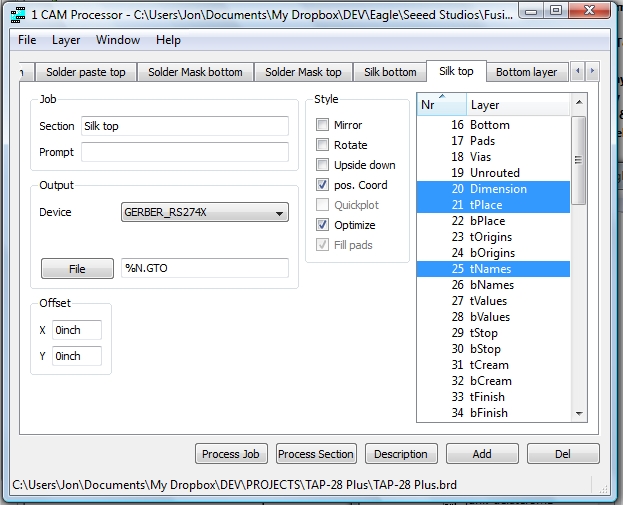Click the layer list scroll down arrow
The image size is (623, 505).
click(x=579, y=414)
